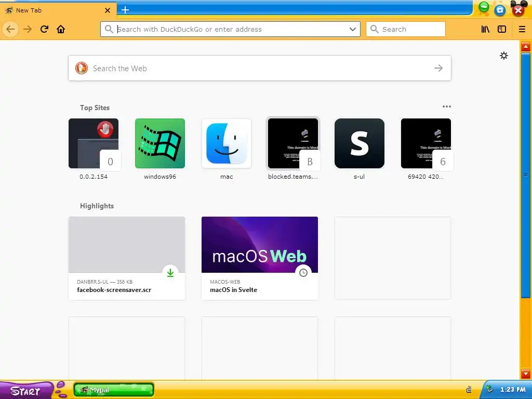532x399 pixels.
Task: Open Top Sites section options menu
Action: pos(446,107)
